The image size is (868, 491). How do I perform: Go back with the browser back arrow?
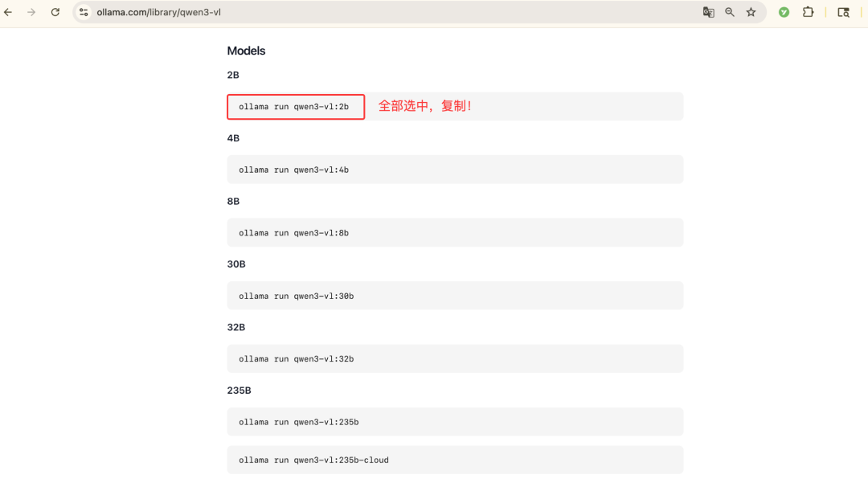(x=8, y=12)
